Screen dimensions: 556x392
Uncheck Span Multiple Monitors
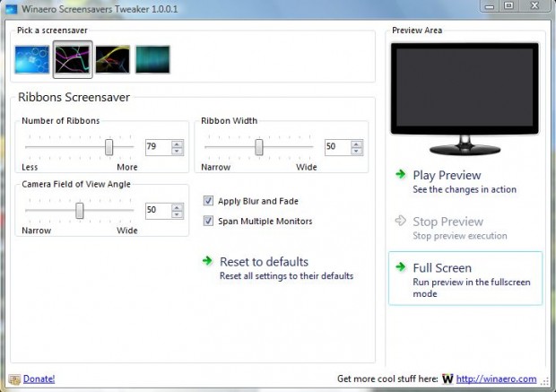[x=209, y=221]
